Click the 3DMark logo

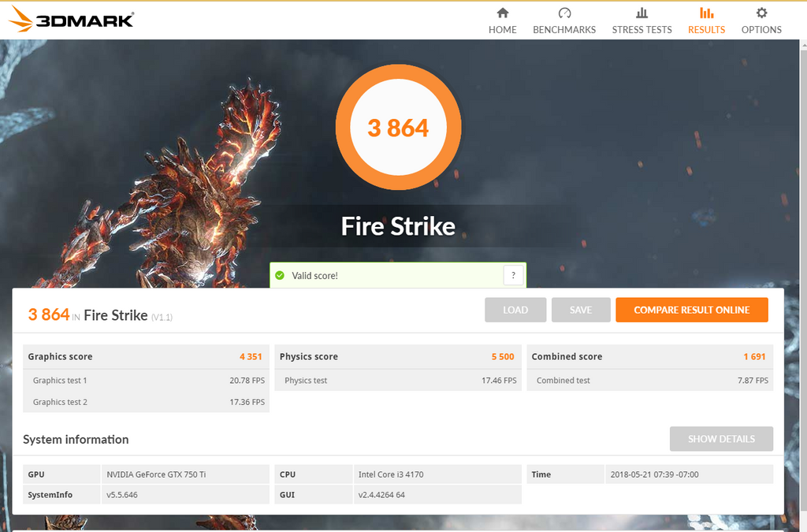(x=71, y=19)
